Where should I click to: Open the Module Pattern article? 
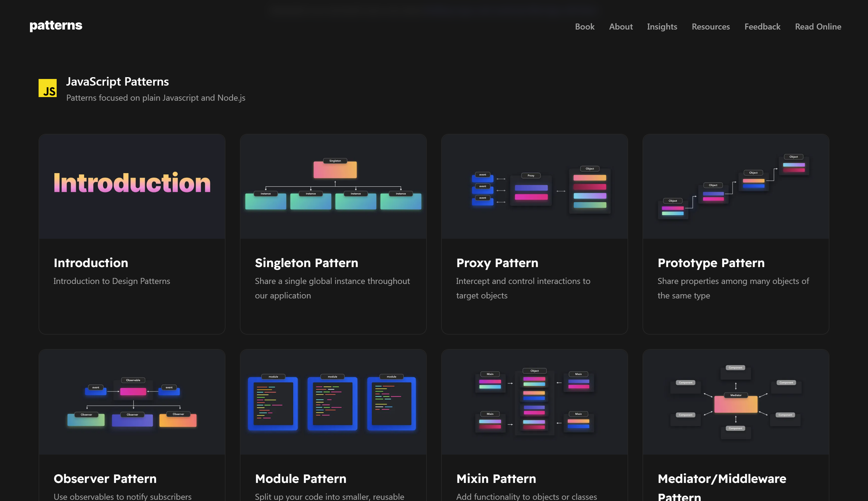[x=300, y=478]
